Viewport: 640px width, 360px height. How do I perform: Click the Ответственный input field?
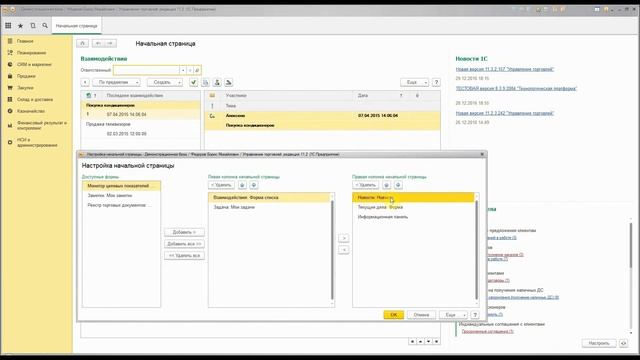pyautogui.click(x=146, y=70)
